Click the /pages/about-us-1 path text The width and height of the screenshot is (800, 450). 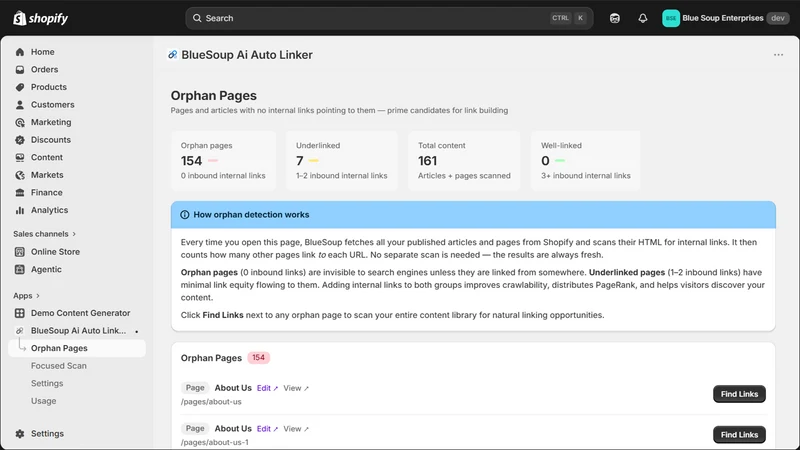pyautogui.click(x=215, y=442)
